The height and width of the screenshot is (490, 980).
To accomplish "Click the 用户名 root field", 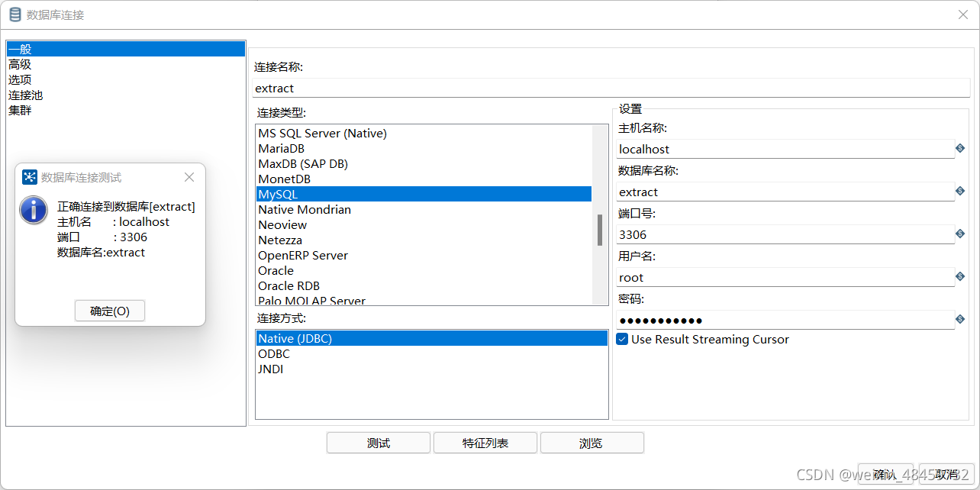I will tap(785, 277).
